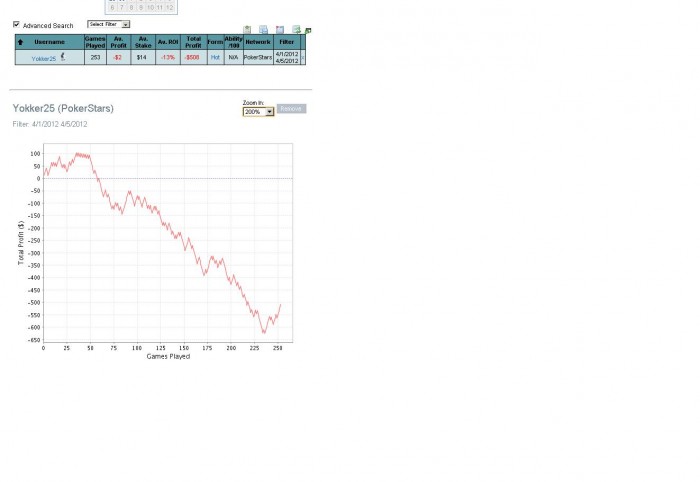Click the up-arrow icon beside Username header
Viewport: 700px width, 482px height.
20,42
